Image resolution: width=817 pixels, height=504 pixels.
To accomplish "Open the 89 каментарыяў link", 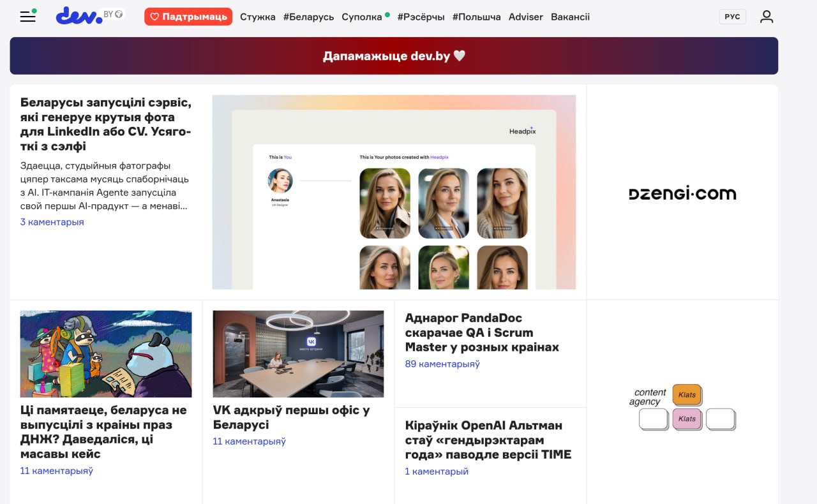I will [442, 364].
